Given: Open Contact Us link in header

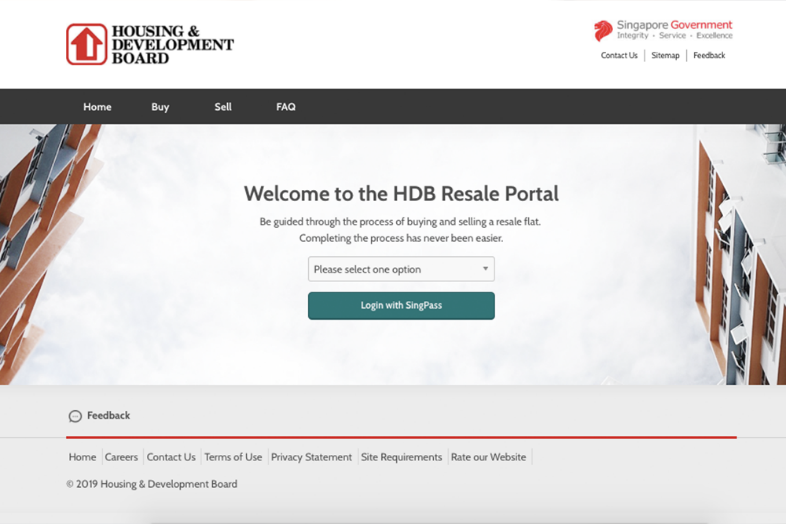Looking at the screenshot, I should coord(619,55).
